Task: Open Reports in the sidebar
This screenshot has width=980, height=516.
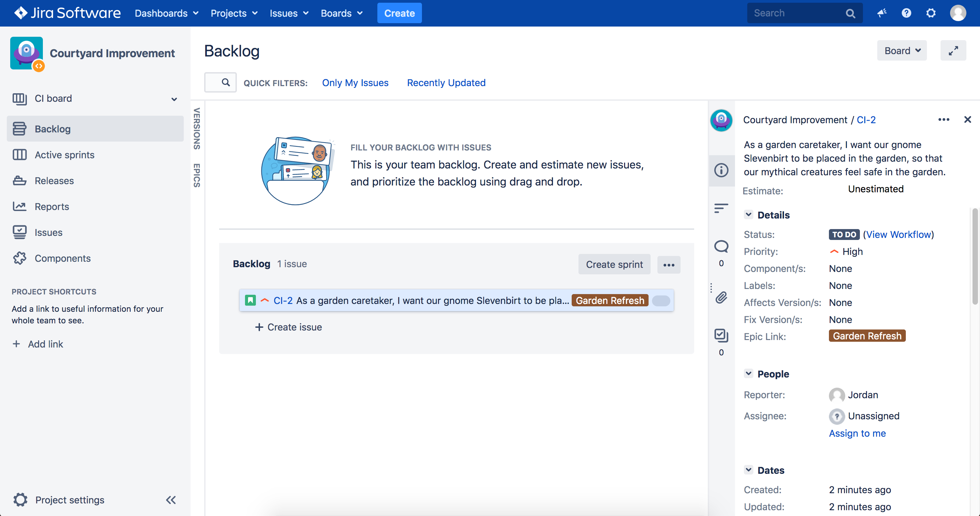Action: click(x=95, y=206)
